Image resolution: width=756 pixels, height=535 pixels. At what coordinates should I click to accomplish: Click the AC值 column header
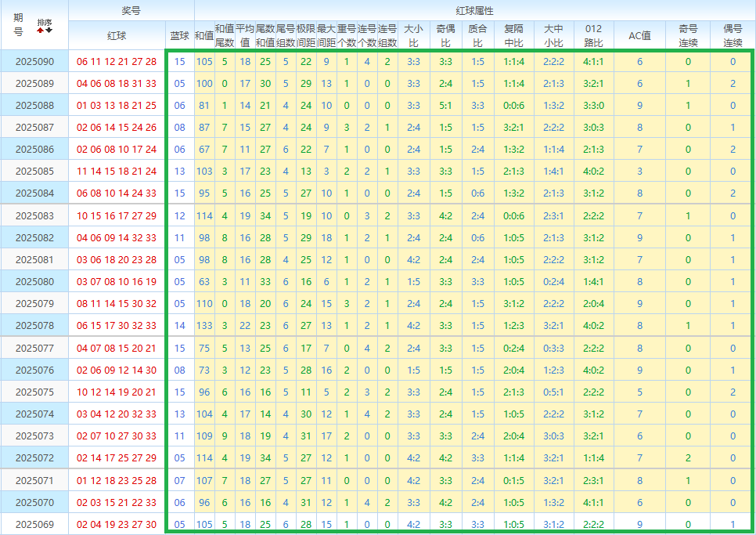click(640, 35)
